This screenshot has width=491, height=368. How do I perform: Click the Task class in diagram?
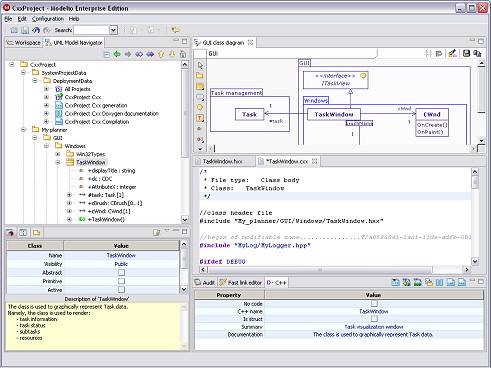coord(249,114)
